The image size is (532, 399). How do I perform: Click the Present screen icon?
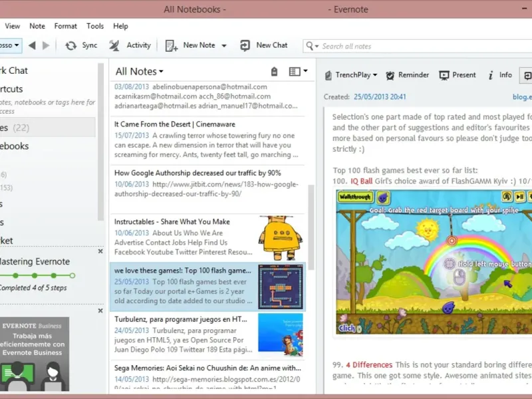tap(444, 75)
